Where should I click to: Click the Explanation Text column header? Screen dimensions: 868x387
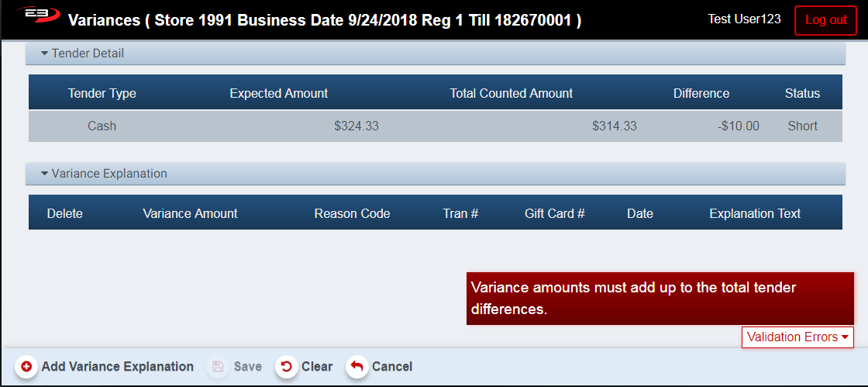[x=755, y=213]
